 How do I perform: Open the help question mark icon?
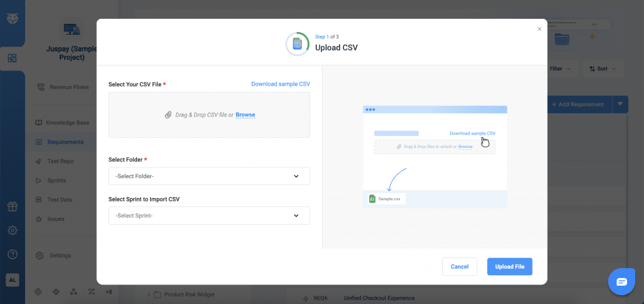[x=12, y=254]
